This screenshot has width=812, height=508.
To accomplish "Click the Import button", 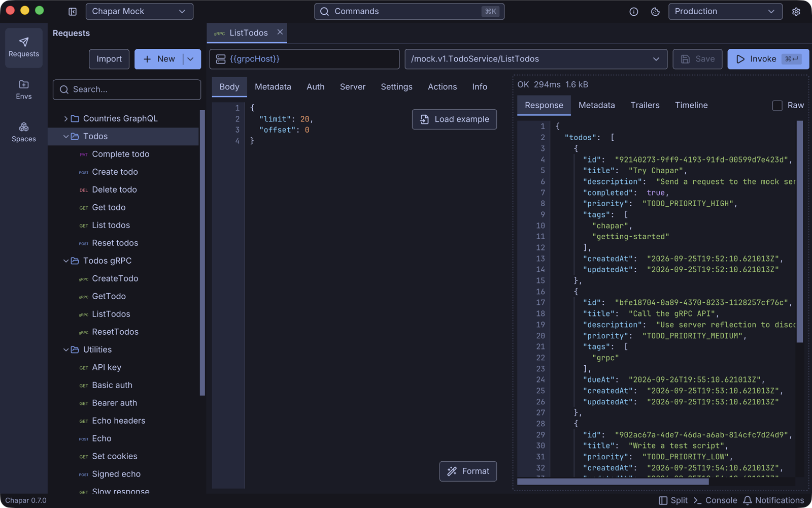I will pos(109,59).
